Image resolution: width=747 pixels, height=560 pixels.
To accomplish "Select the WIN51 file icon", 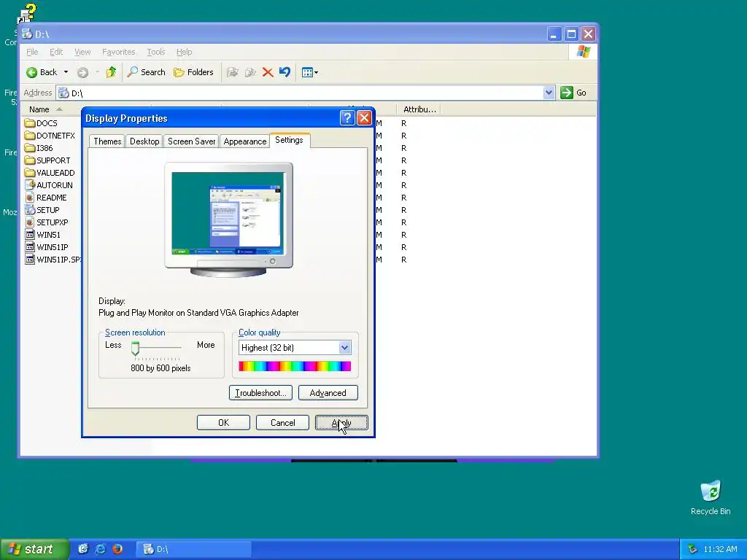I will point(30,234).
